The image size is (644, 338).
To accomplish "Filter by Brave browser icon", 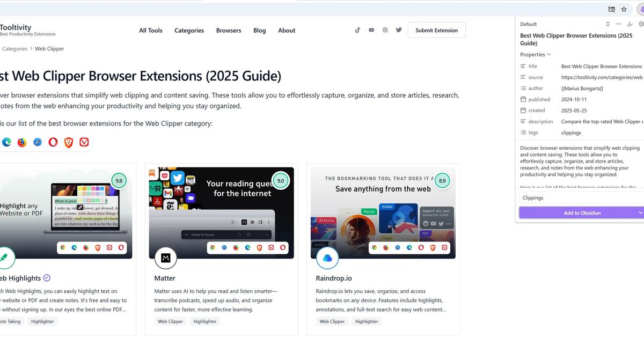I will (x=69, y=142).
